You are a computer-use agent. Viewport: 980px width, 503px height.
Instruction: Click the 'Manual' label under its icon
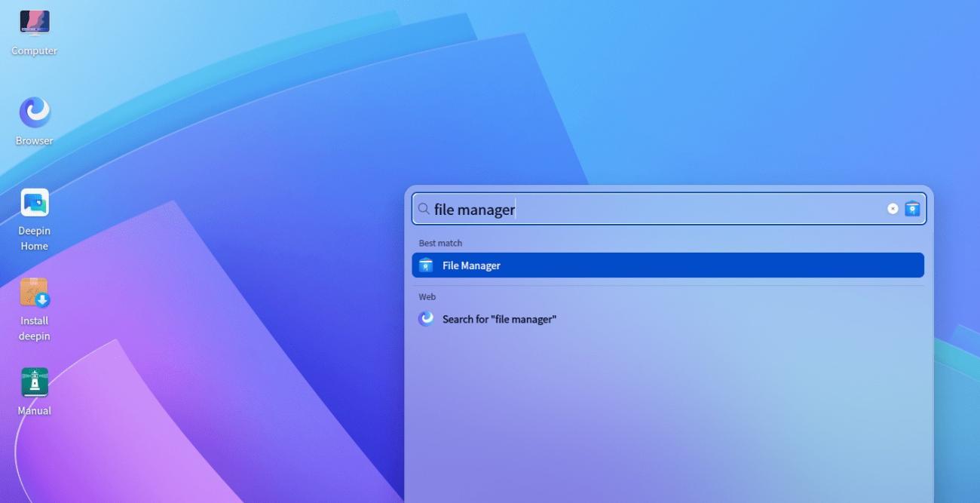pyautogui.click(x=34, y=411)
